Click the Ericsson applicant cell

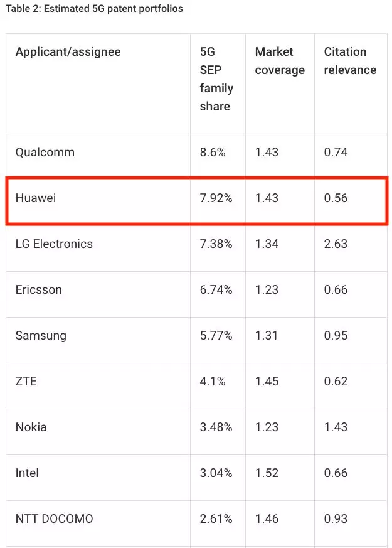click(x=39, y=290)
